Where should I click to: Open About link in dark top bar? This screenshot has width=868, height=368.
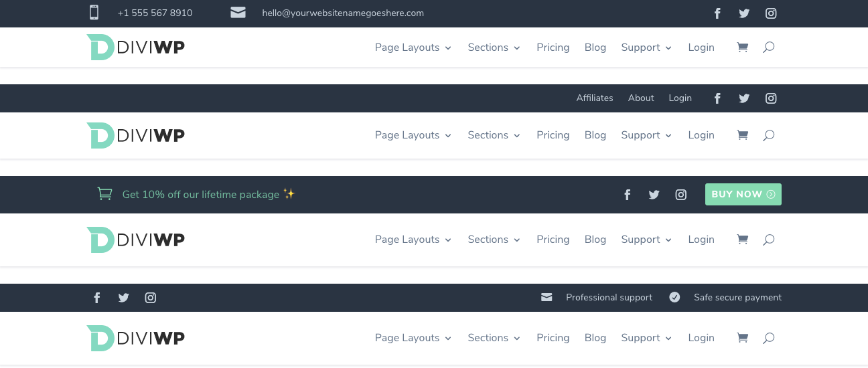(641, 98)
